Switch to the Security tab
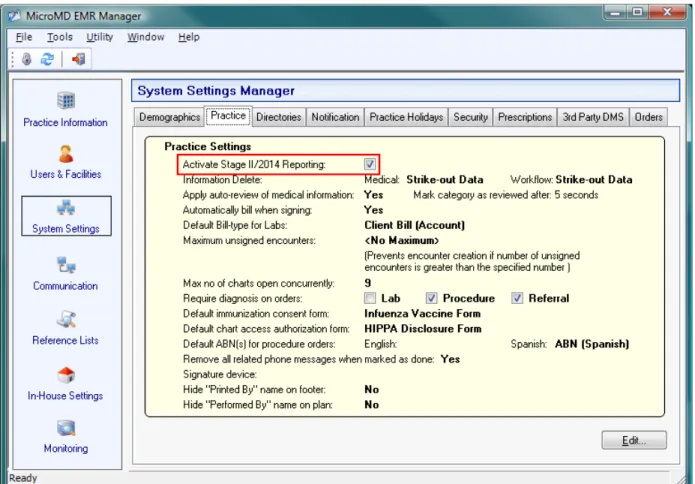695x484 pixels. coord(470,117)
